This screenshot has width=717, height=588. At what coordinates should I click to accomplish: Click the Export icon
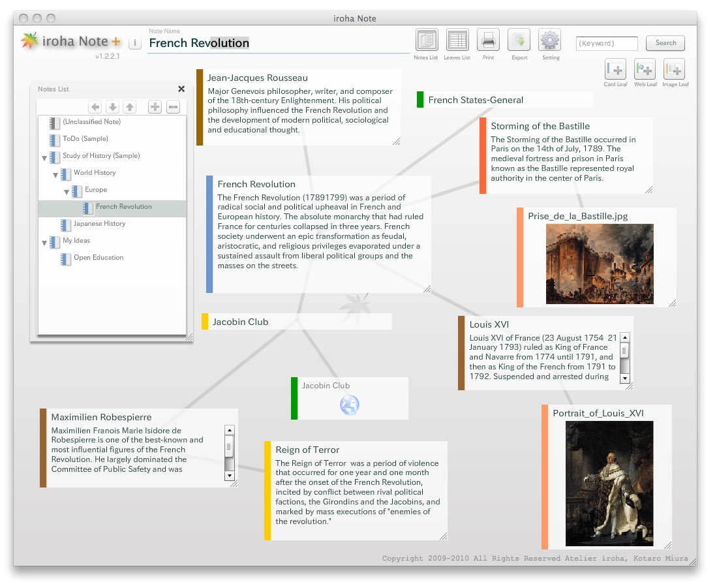tap(519, 40)
